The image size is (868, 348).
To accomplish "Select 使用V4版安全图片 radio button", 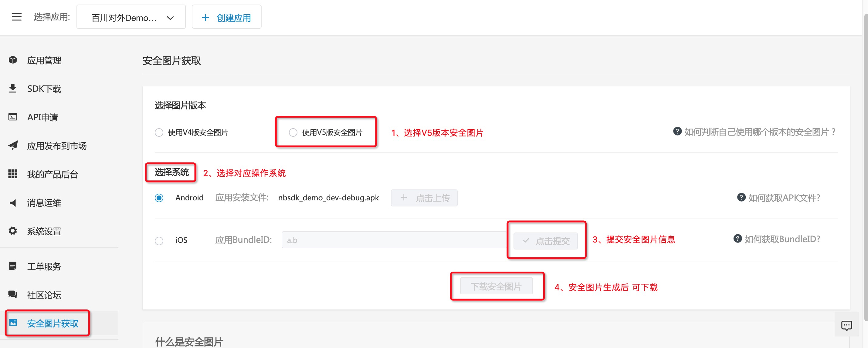I will coord(159,132).
